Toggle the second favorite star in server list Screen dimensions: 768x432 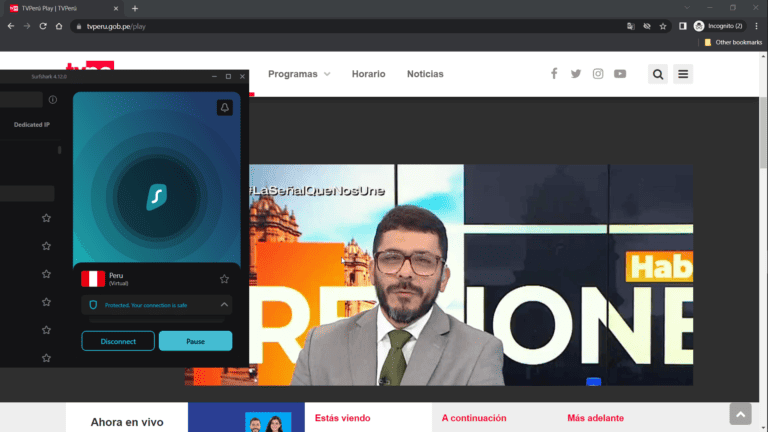tap(46, 246)
